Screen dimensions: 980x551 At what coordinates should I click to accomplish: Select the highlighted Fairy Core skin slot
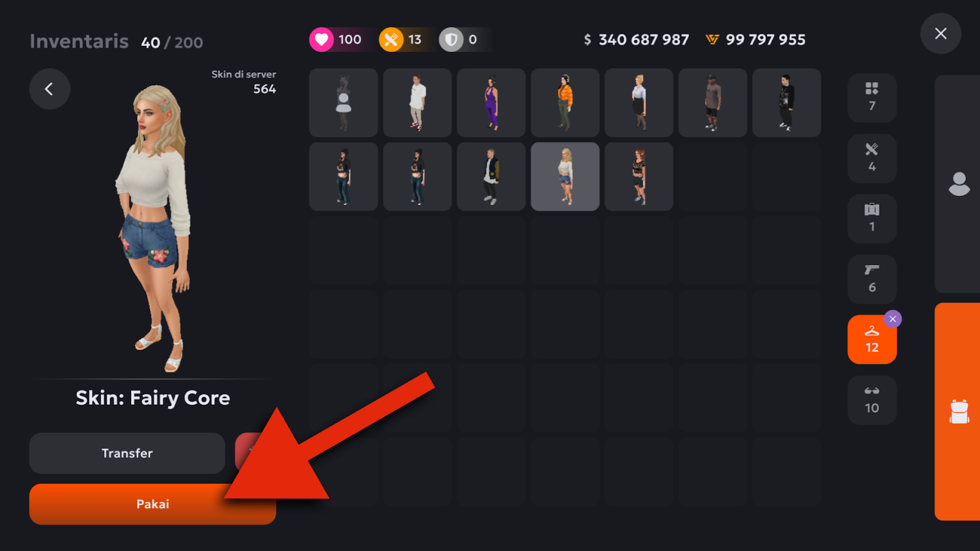coord(565,177)
